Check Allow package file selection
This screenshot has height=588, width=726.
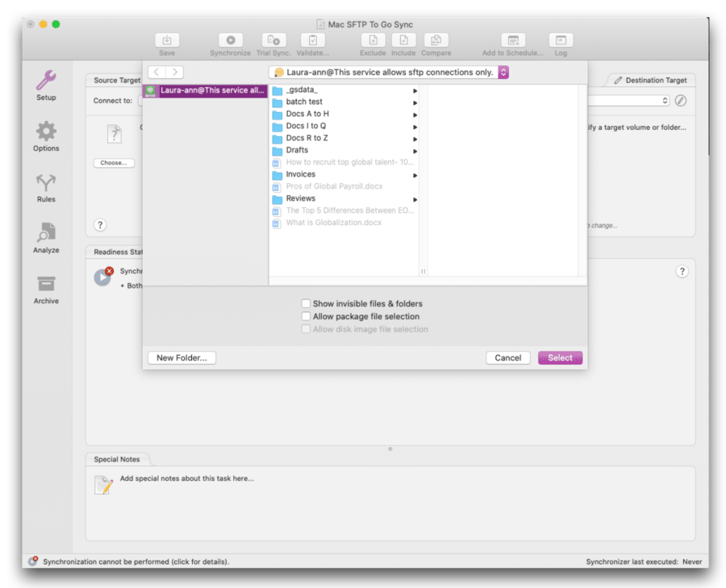pos(305,316)
